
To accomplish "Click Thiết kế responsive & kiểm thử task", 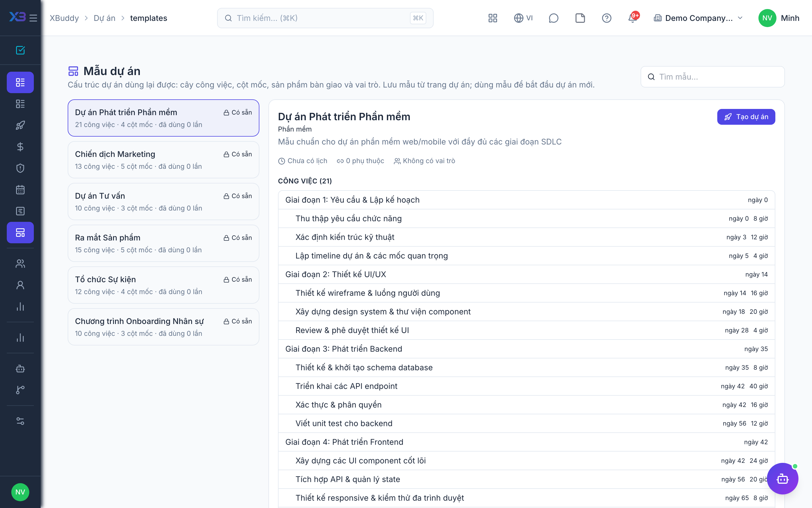I will coord(526,498).
